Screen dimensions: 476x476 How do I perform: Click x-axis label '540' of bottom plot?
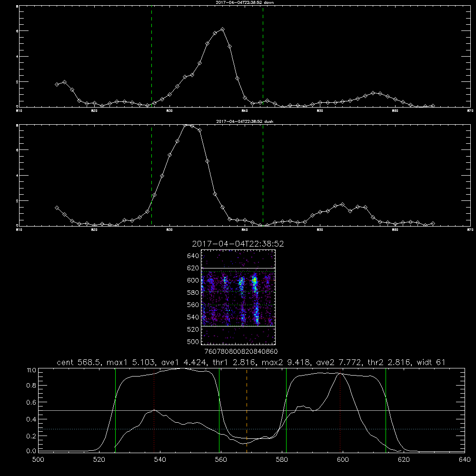(x=160, y=460)
